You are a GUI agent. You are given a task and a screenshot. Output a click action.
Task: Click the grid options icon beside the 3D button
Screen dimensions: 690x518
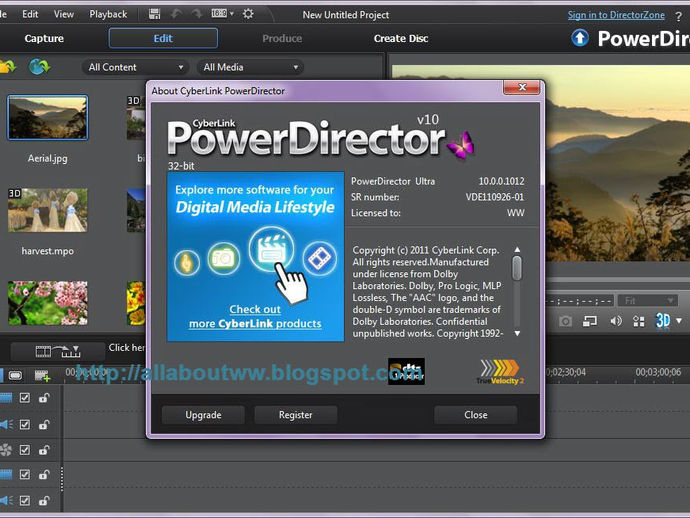[x=639, y=321]
